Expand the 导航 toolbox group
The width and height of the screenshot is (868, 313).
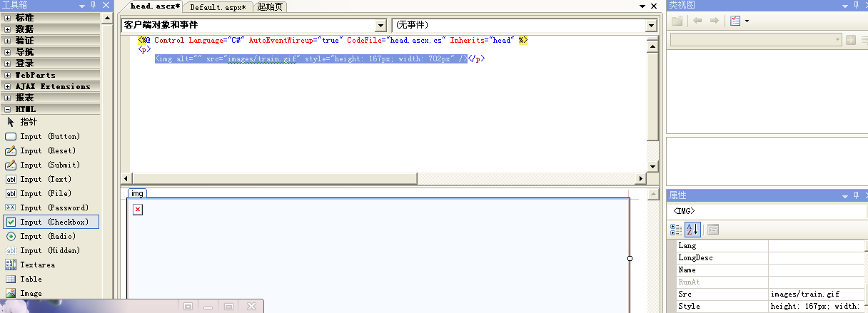pos(7,52)
